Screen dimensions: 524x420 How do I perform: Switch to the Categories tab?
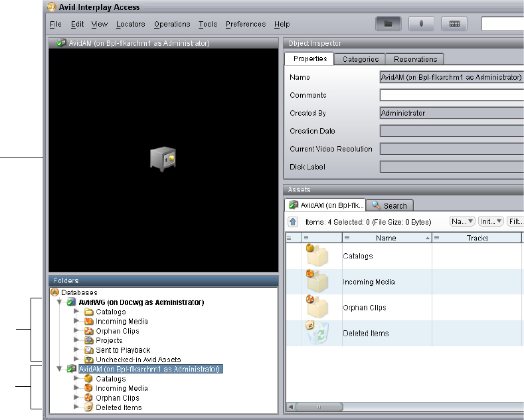361,59
